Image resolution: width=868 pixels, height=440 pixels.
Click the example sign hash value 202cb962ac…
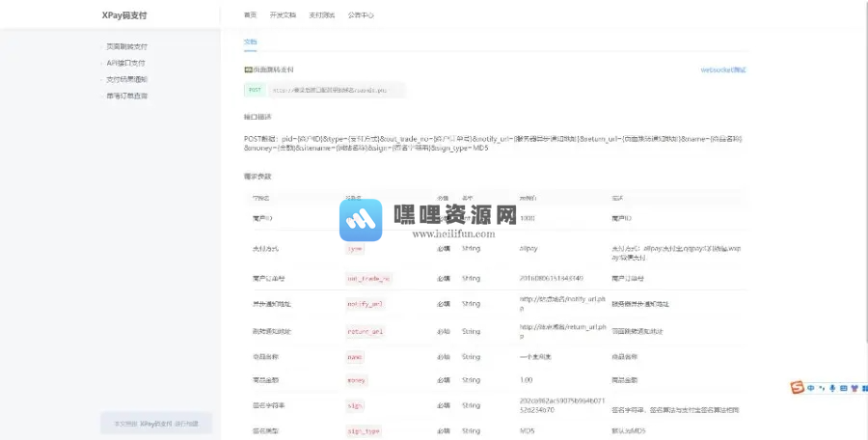[562, 405]
